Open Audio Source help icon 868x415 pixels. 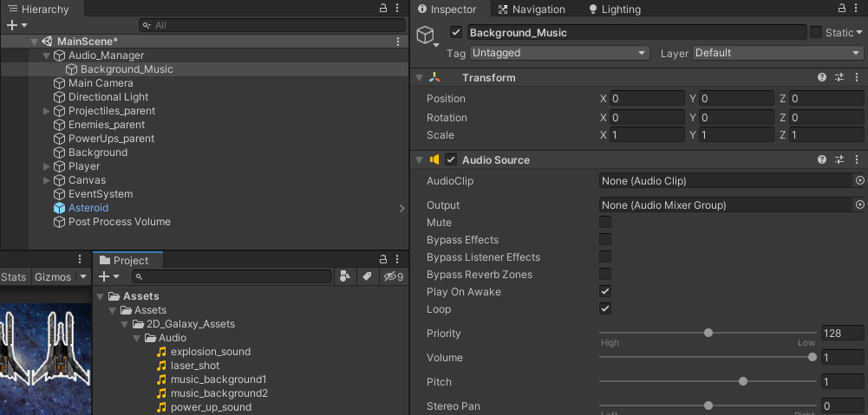pyautogui.click(x=822, y=159)
